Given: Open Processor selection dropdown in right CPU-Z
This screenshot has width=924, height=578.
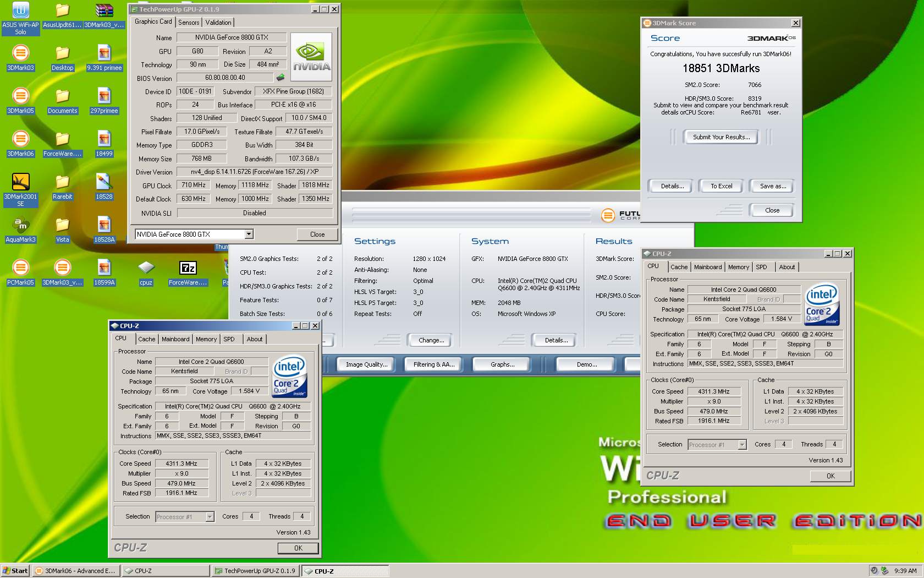Looking at the screenshot, I should [x=742, y=445].
